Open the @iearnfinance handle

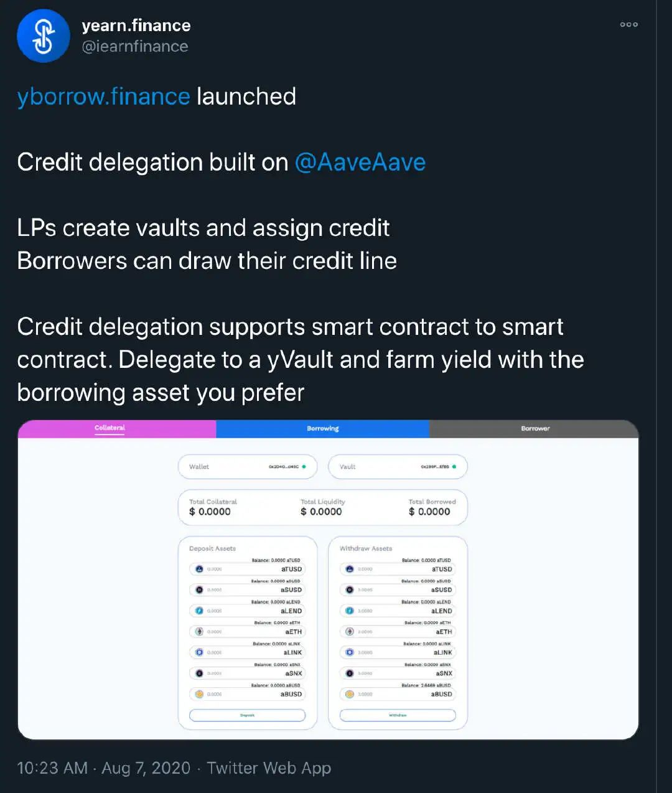point(135,47)
